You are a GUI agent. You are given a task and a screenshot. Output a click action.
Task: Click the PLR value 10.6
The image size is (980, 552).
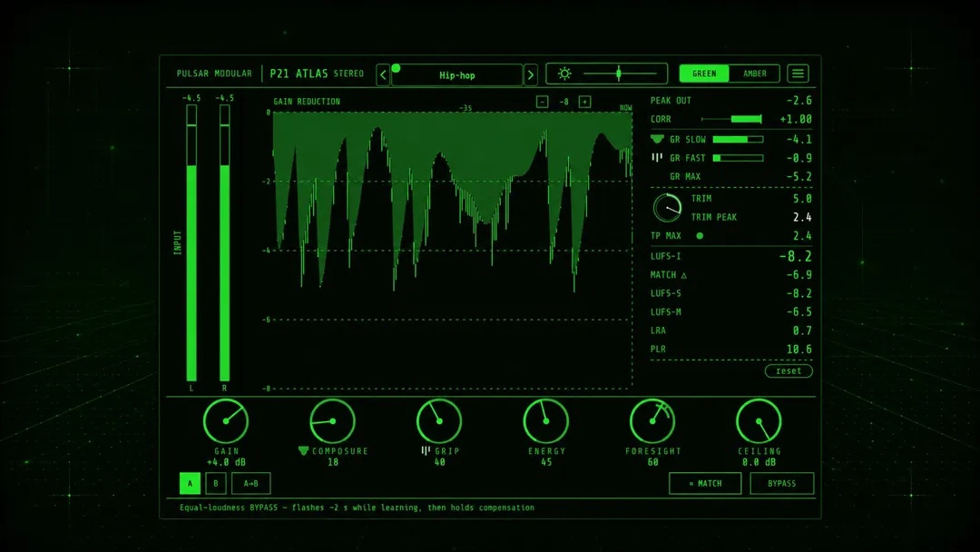(799, 350)
